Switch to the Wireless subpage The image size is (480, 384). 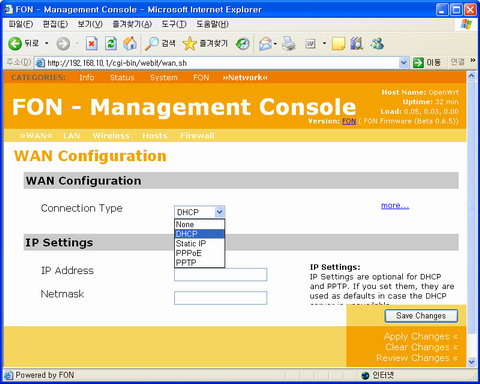(x=111, y=136)
